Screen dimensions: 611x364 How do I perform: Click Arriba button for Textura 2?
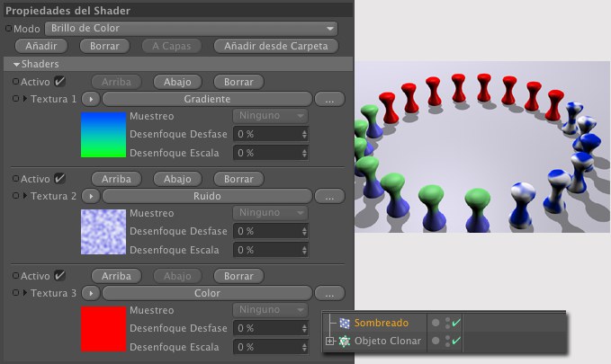[116, 179]
